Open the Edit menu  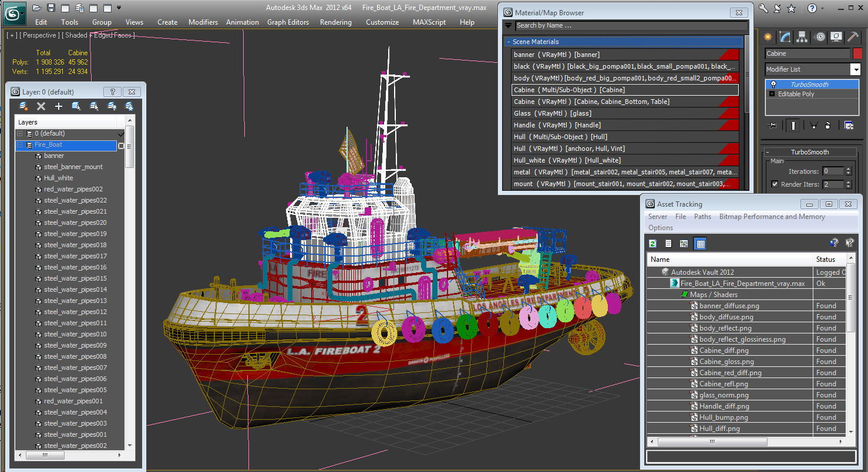coord(41,22)
